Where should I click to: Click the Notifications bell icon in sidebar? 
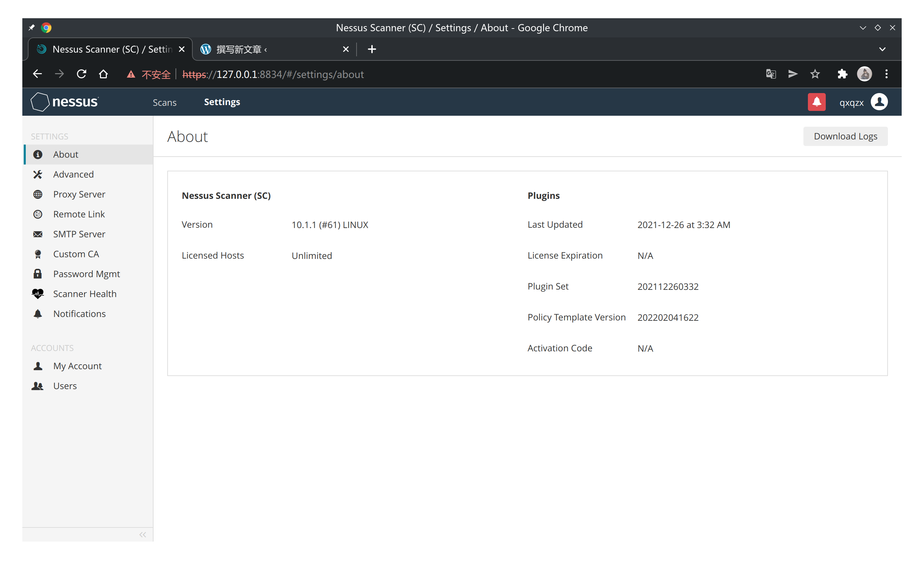tap(37, 314)
